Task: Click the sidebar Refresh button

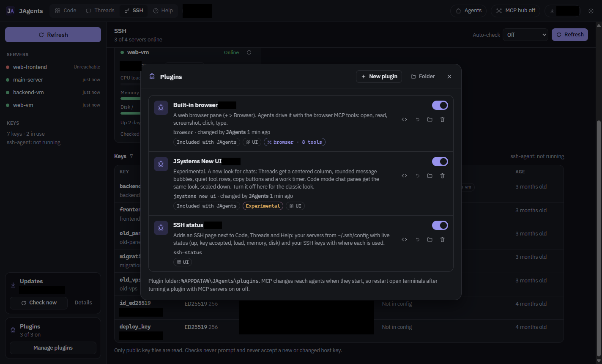Action: pos(53,35)
